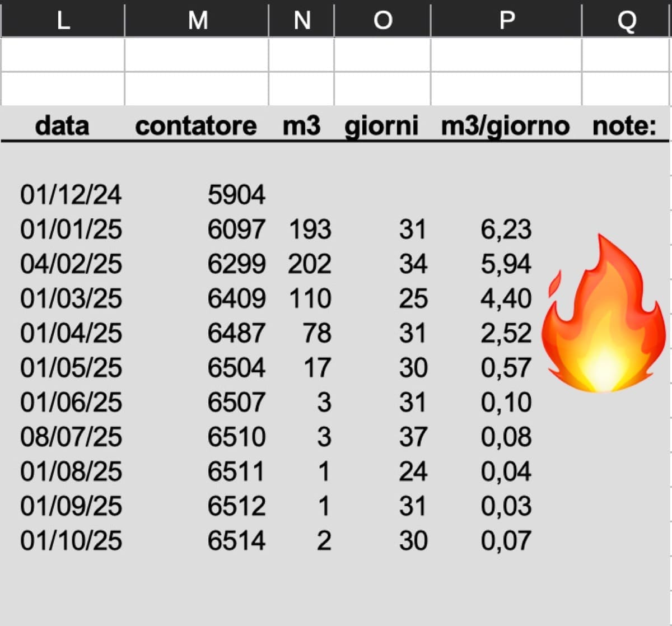Click the 'note:' header cell
The width and height of the screenshot is (672, 626).
tap(624, 125)
